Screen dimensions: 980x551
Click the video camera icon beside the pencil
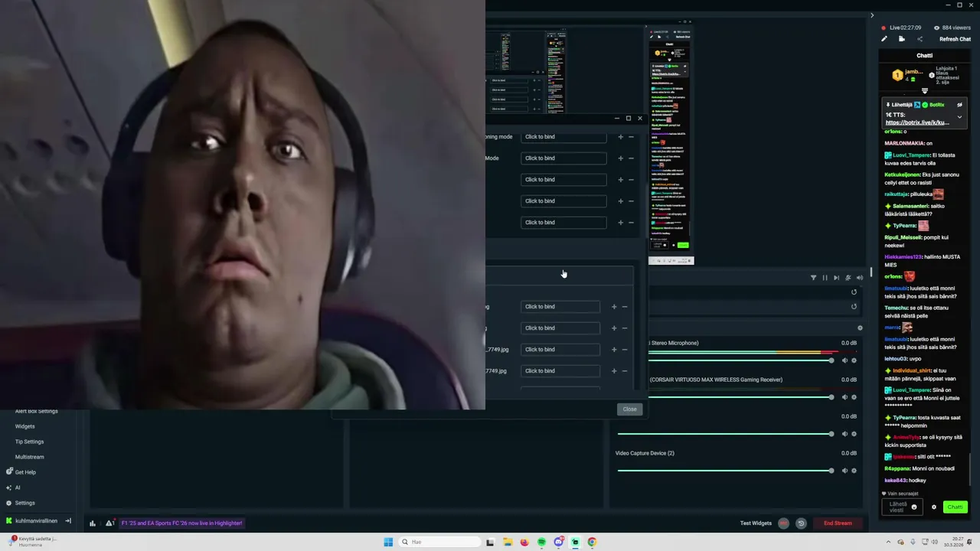point(902,39)
